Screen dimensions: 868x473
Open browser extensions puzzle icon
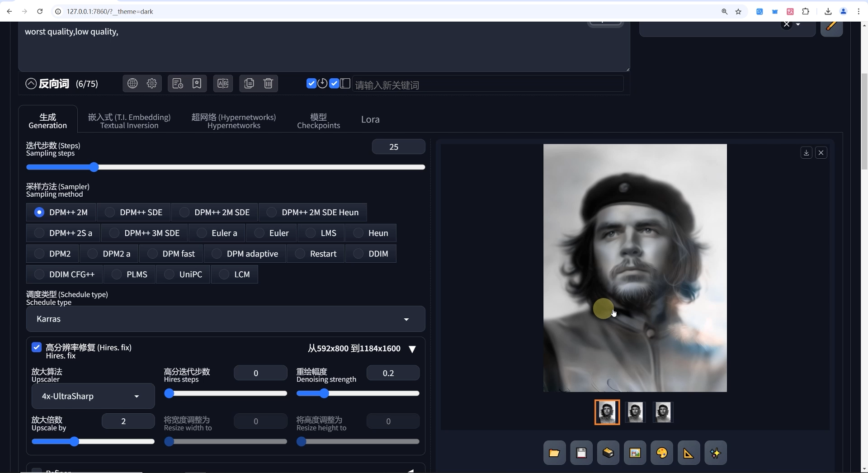(x=806, y=11)
